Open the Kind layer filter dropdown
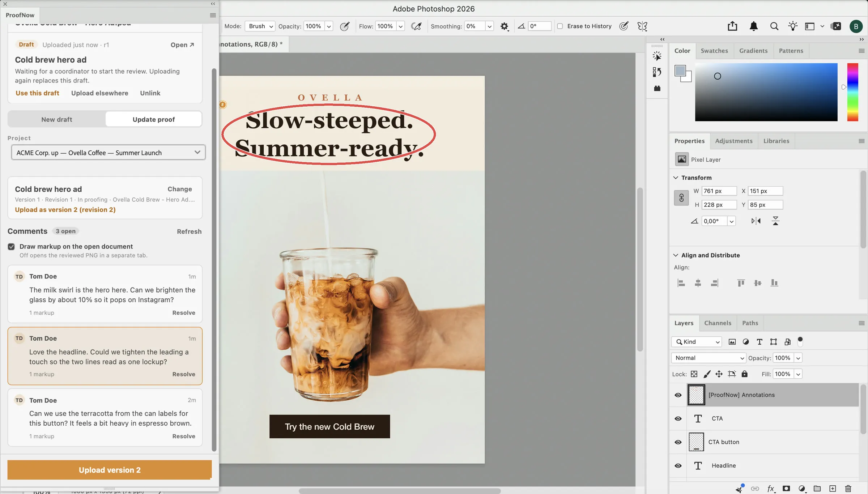 coord(697,342)
